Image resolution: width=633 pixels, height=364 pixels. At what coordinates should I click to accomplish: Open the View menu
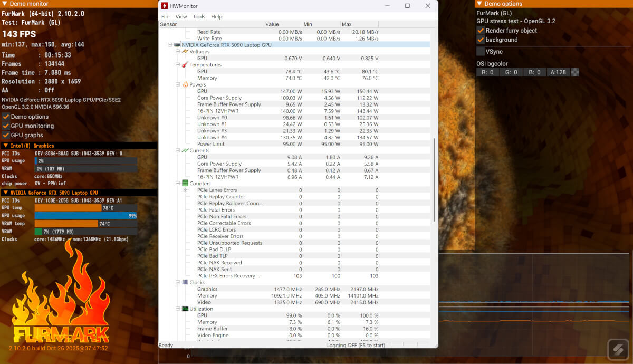[x=181, y=17]
